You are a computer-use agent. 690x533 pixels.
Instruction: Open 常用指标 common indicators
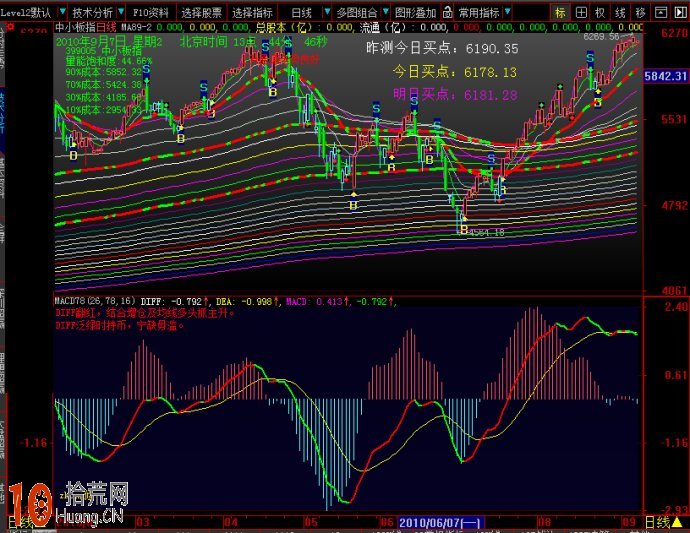[479, 12]
